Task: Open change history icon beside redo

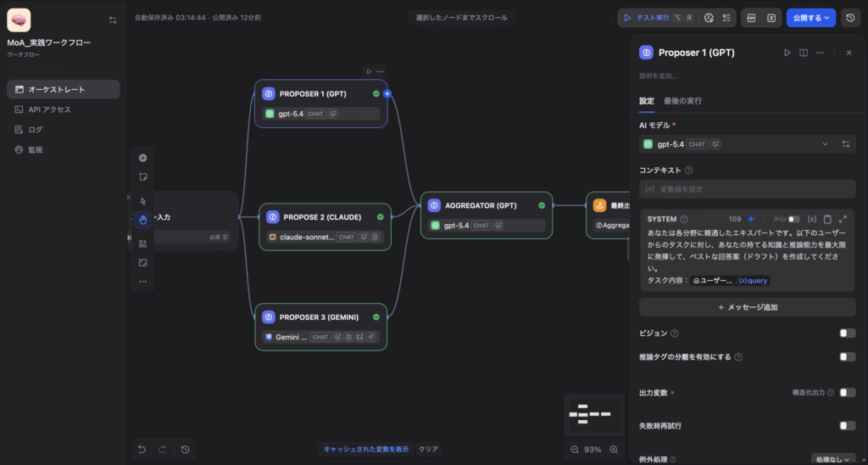Action: (x=186, y=450)
